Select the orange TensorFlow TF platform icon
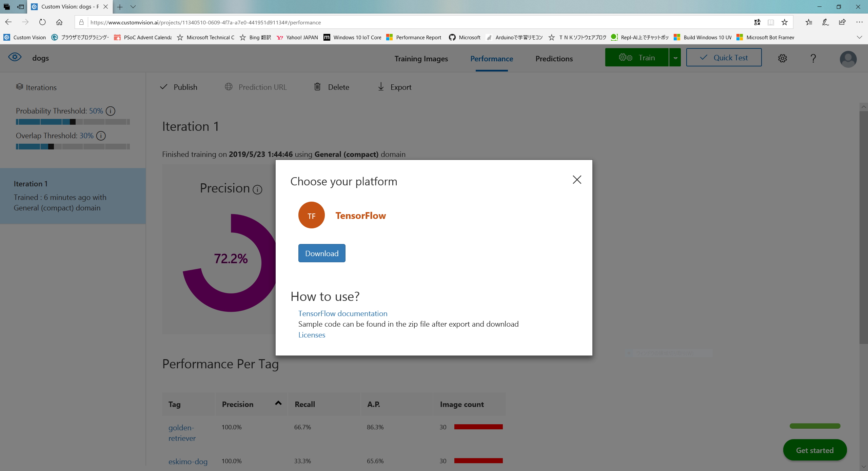868x471 pixels. pyautogui.click(x=311, y=215)
